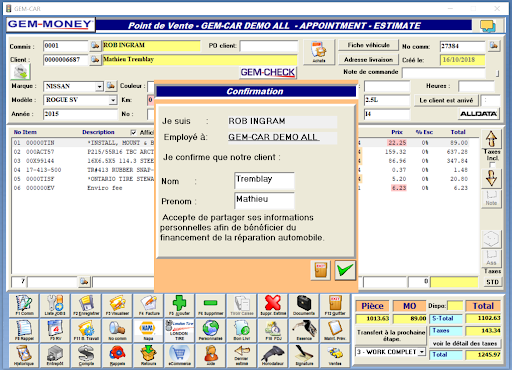512x370 pixels.
Task: Click F12 Quitter exit door icon
Action: (x=335, y=305)
